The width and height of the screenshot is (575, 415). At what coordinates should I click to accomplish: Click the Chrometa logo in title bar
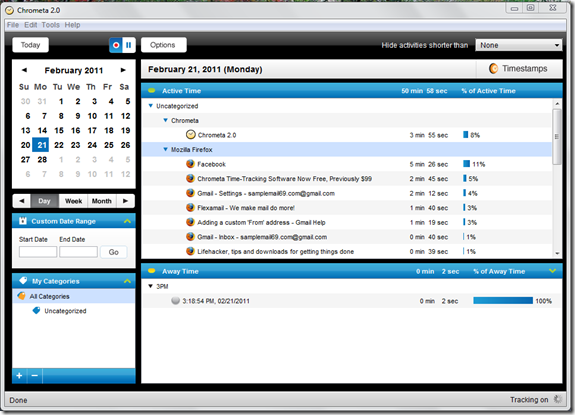click(10, 10)
